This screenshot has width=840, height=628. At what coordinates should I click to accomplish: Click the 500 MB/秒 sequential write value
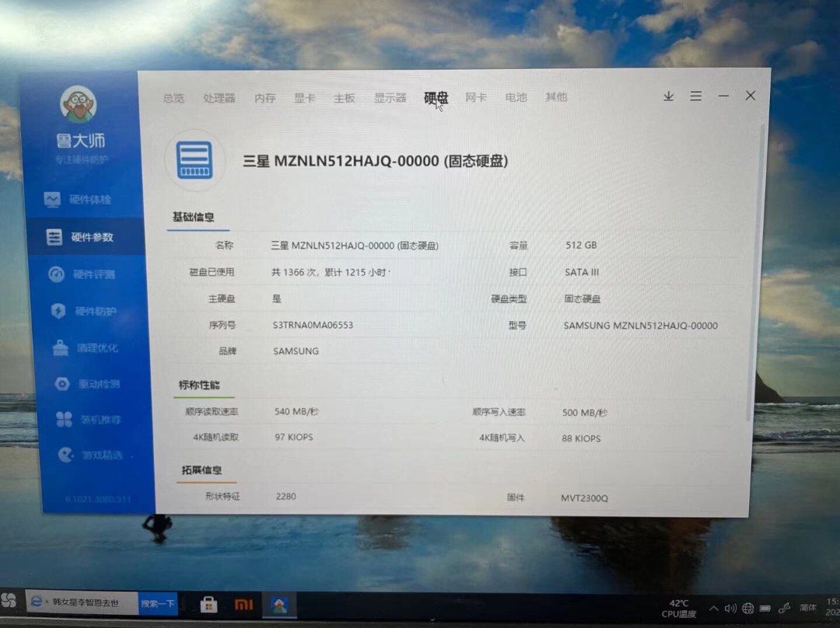coord(585,413)
